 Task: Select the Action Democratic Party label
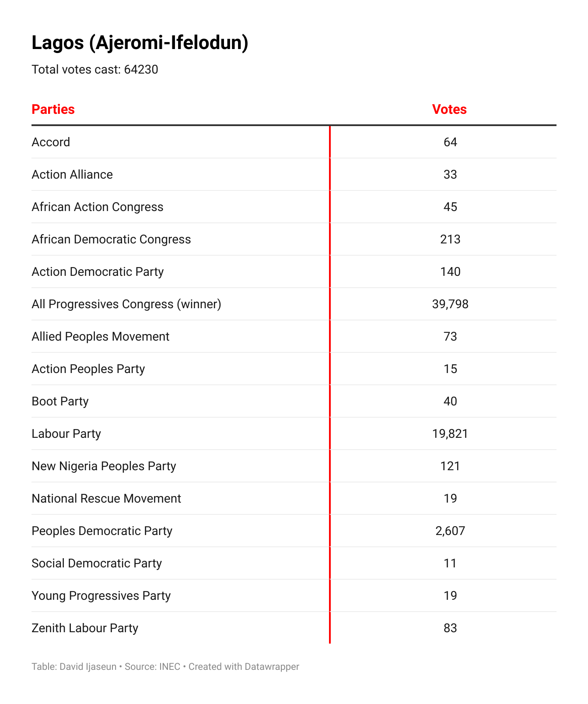(x=98, y=272)
